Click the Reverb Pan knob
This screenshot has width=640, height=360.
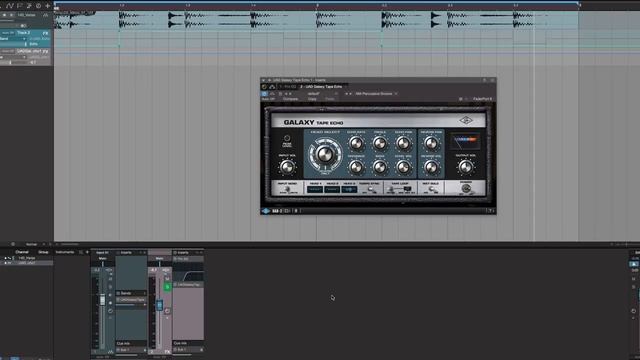pyautogui.click(x=431, y=143)
